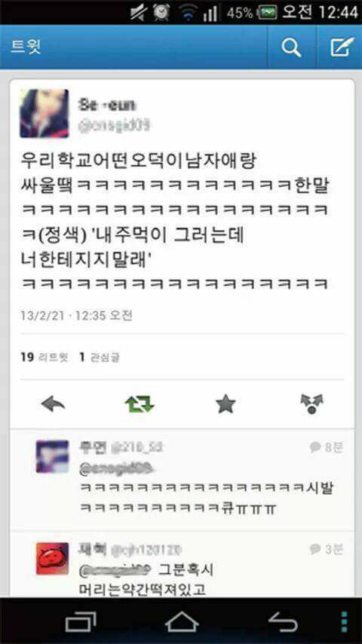View the 1 favorite list
The image size is (362, 644).
click(x=100, y=357)
